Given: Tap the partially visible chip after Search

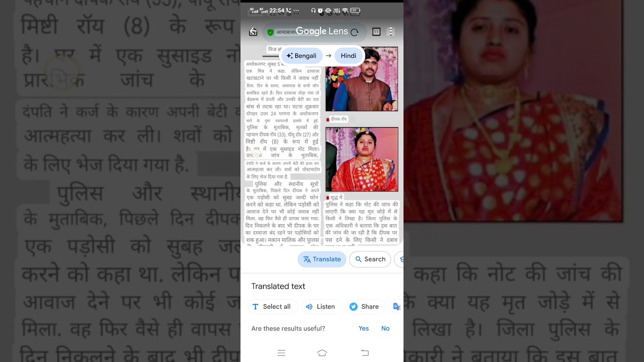Looking at the screenshot, I should click(x=399, y=259).
